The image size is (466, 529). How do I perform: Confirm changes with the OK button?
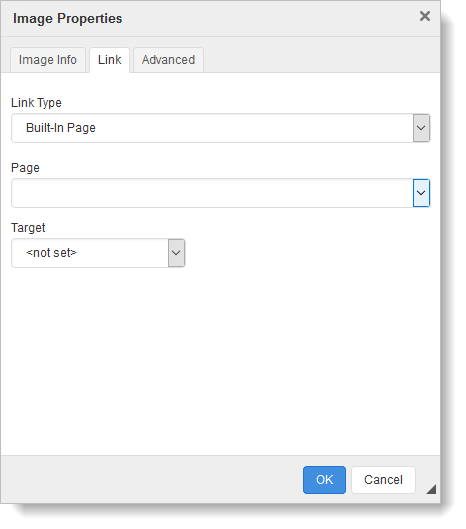point(324,480)
